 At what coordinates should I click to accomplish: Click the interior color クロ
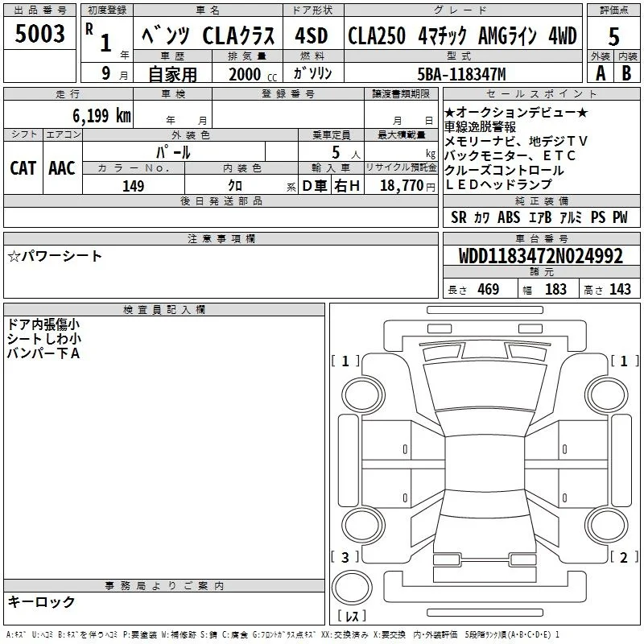click(x=235, y=186)
